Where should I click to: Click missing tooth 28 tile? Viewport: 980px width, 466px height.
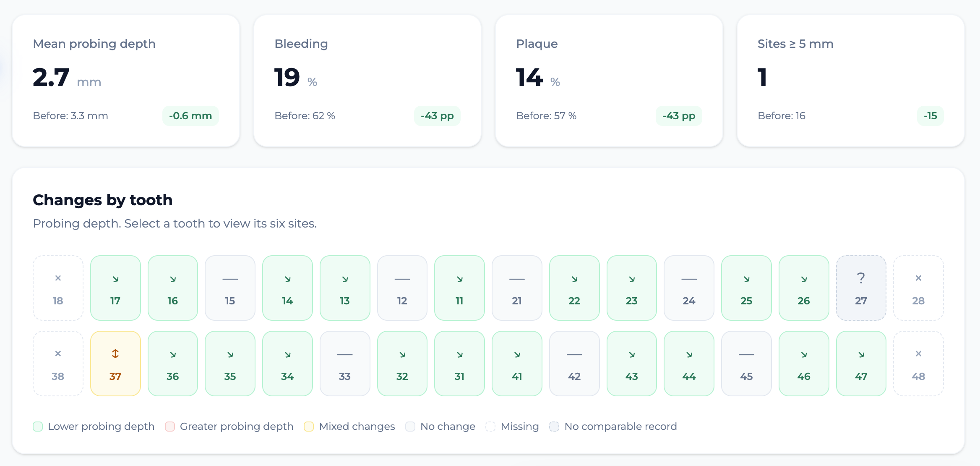(x=918, y=288)
